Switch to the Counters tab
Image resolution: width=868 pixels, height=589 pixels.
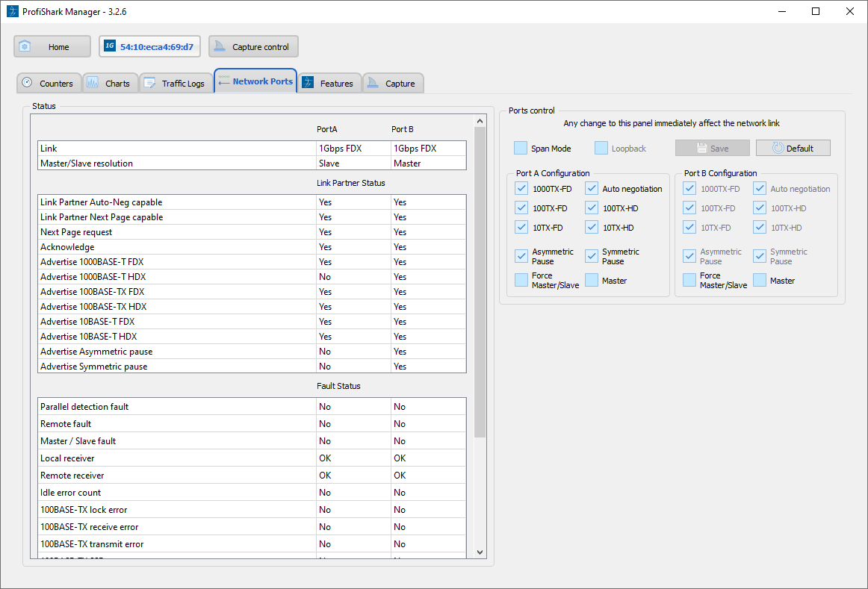coord(49,83)
